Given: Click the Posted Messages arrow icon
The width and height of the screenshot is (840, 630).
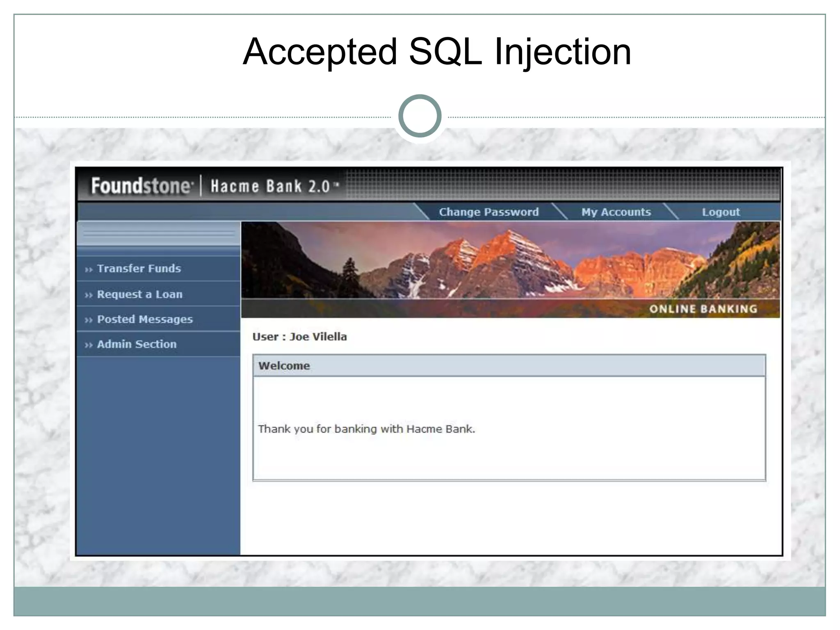Looking at the screenshot, I should [x=89, y=320].
